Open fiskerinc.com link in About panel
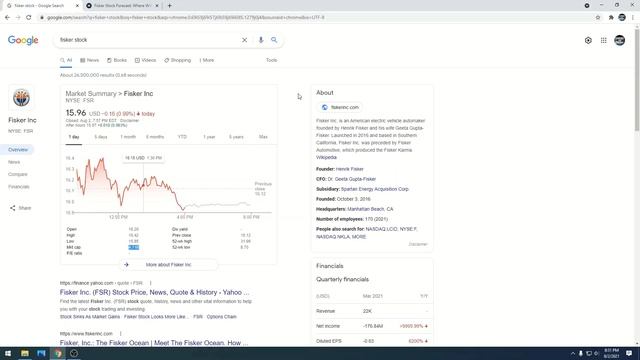Viewport: 640px width, 360px height. (340, 107)
